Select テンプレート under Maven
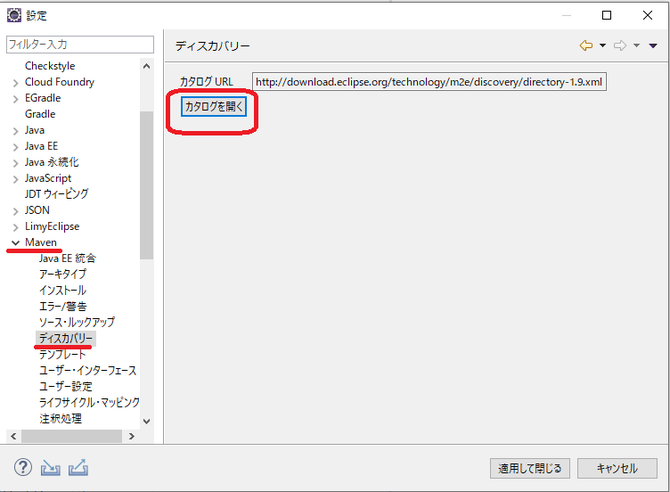Viewport: 670px width, 492px height. tap(62, 354)
